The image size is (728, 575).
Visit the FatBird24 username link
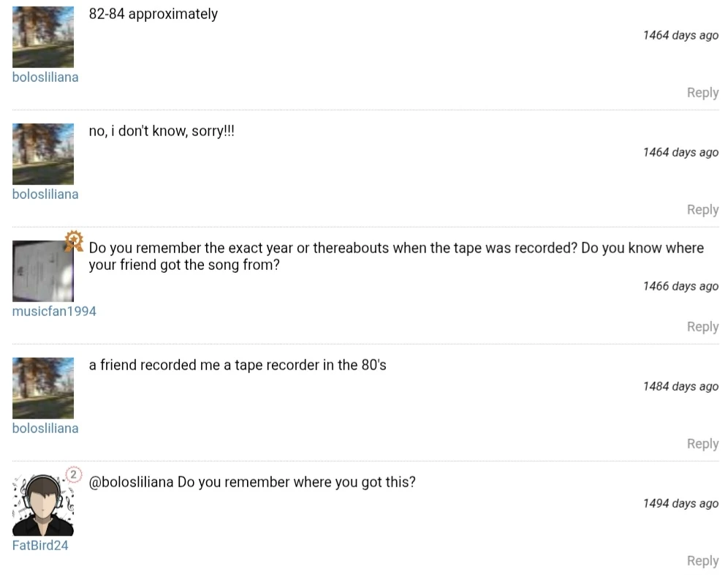40,546
